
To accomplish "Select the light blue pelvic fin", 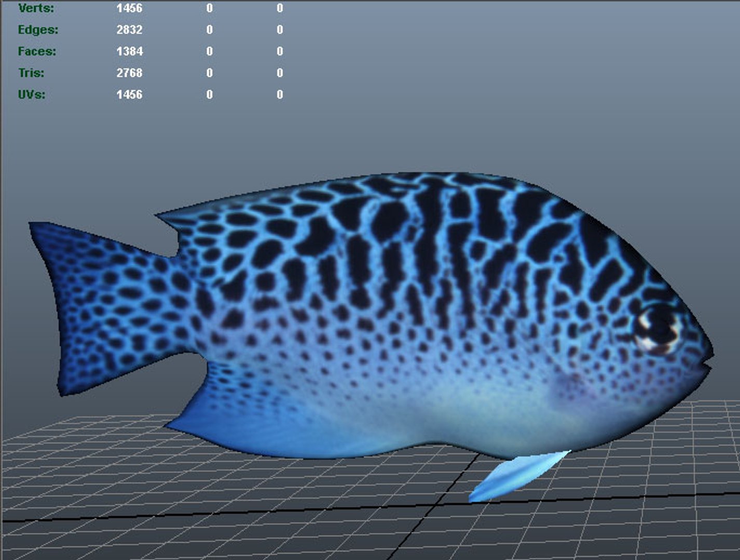I will pos(519,475).
